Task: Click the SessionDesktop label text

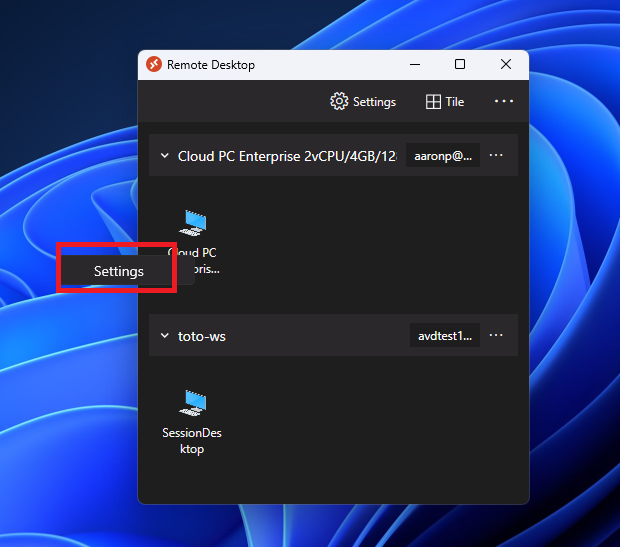Action: click(192, 441)
